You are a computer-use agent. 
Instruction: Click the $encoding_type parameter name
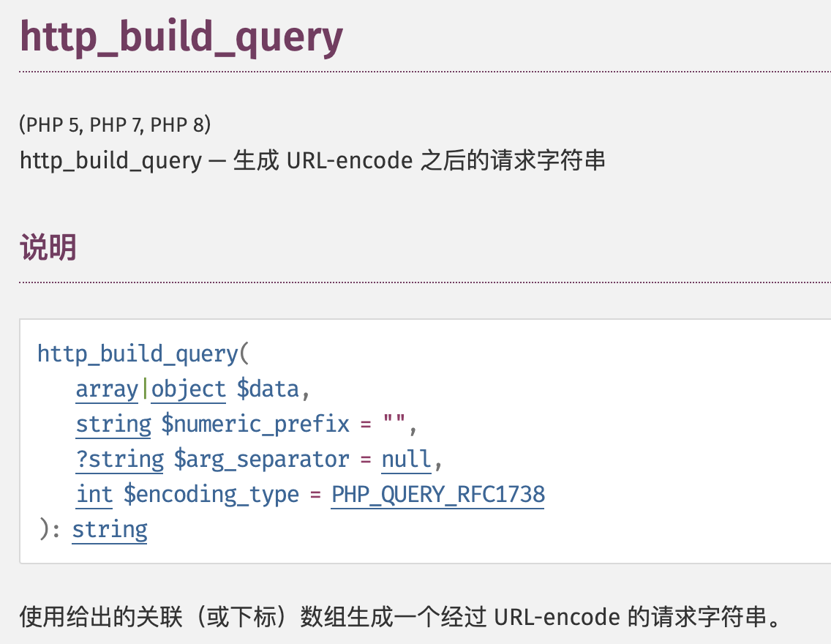tap(211, 495)
